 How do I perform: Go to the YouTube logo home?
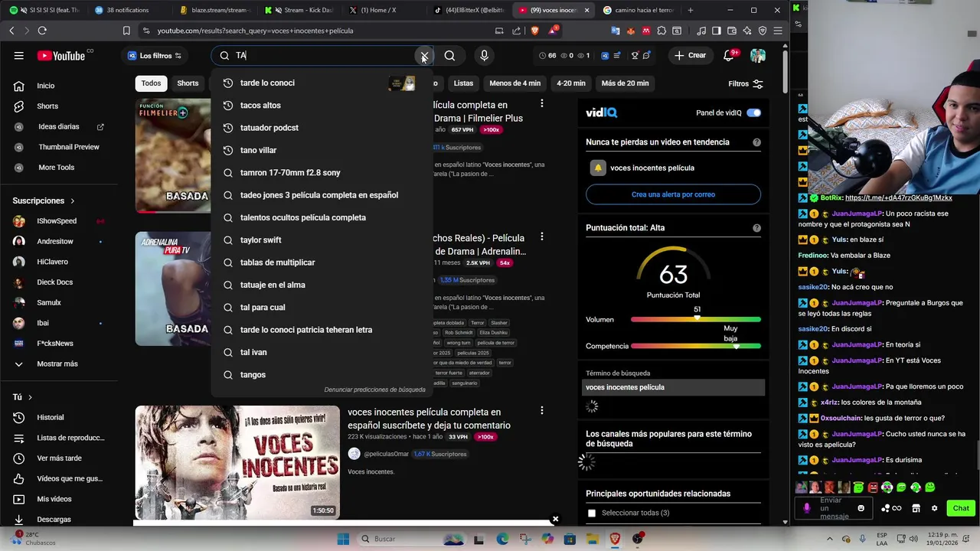61,56
